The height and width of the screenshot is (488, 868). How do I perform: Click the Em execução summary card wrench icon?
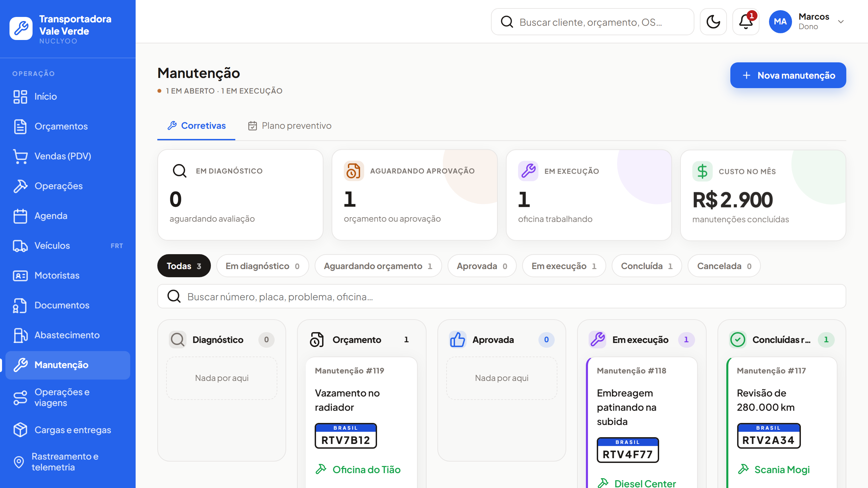(528, 171)
